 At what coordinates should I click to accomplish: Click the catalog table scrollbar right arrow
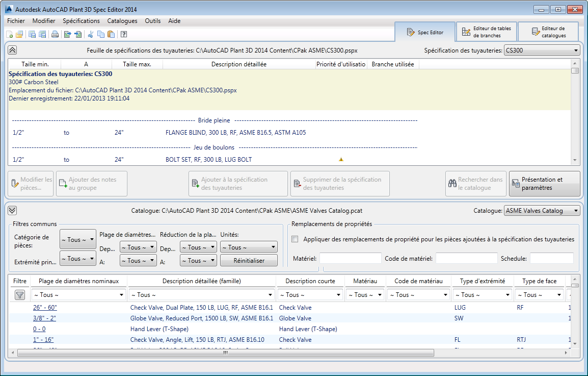[566, 353]
